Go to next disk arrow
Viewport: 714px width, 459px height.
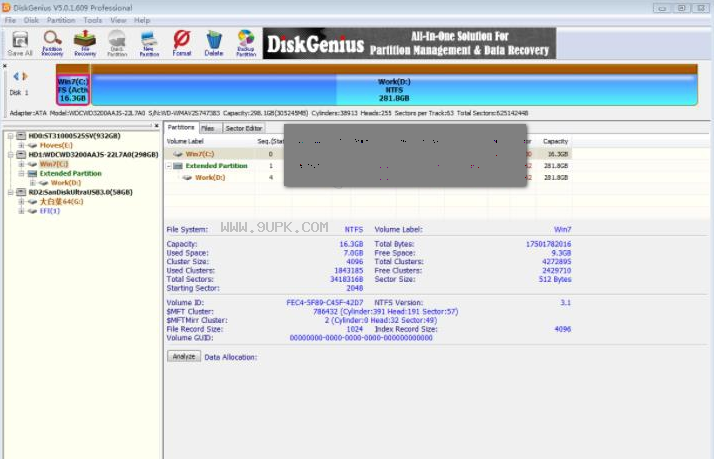click(25, 76)
